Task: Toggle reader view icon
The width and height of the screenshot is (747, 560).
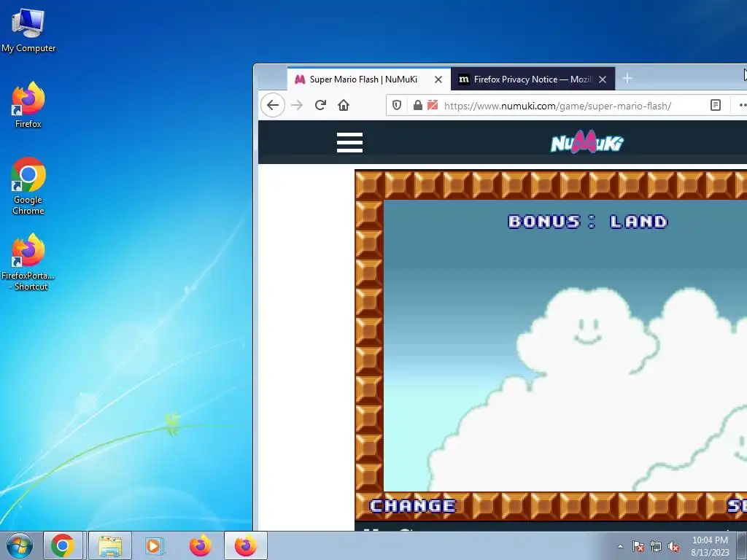Action: [715, 105]
